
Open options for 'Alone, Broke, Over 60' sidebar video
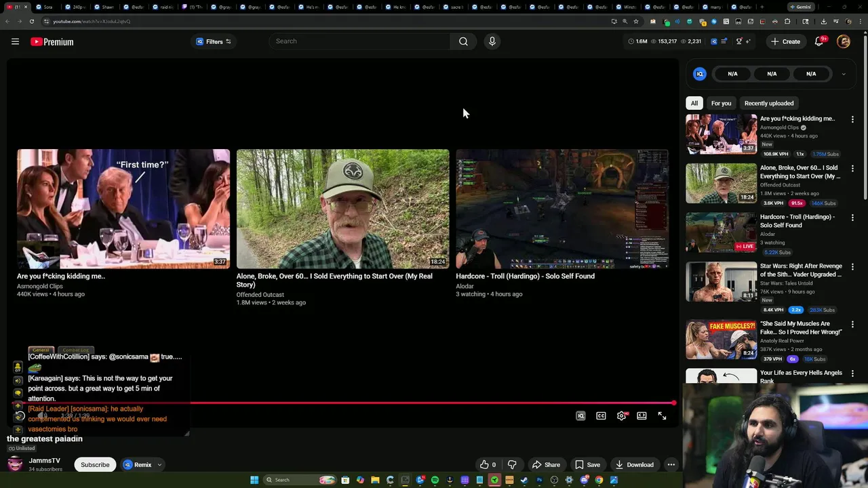coord(852,168)
